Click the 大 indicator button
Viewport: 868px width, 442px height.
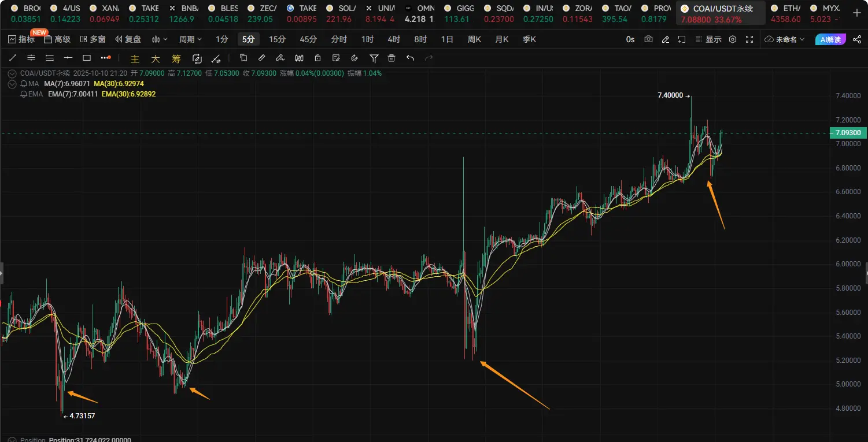pos(156,58)
